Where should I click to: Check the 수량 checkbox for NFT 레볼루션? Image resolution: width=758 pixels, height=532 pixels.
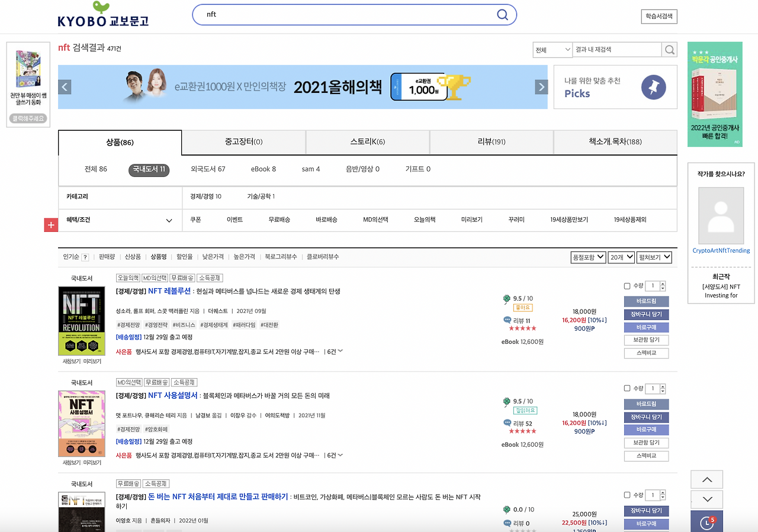tap(627, 286)
